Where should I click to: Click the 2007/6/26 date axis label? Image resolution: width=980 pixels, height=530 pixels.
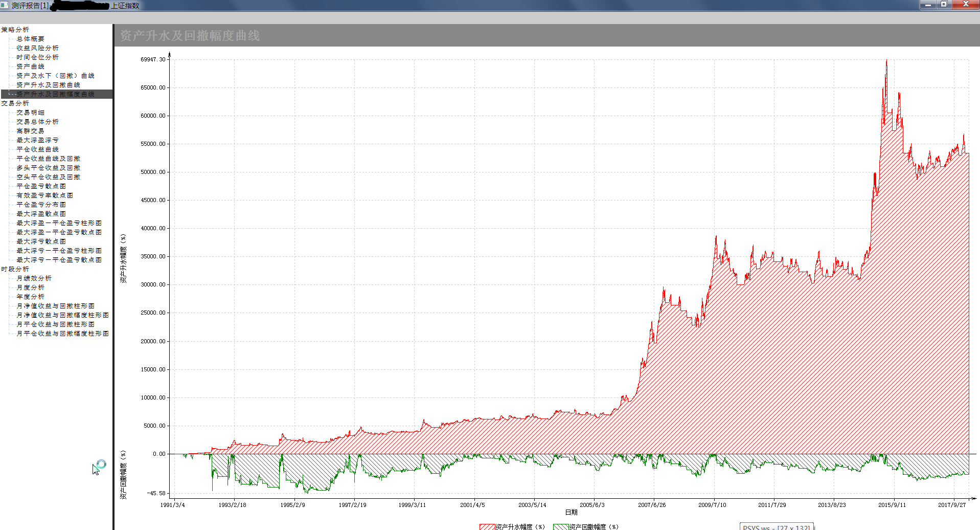coord(652,505)
